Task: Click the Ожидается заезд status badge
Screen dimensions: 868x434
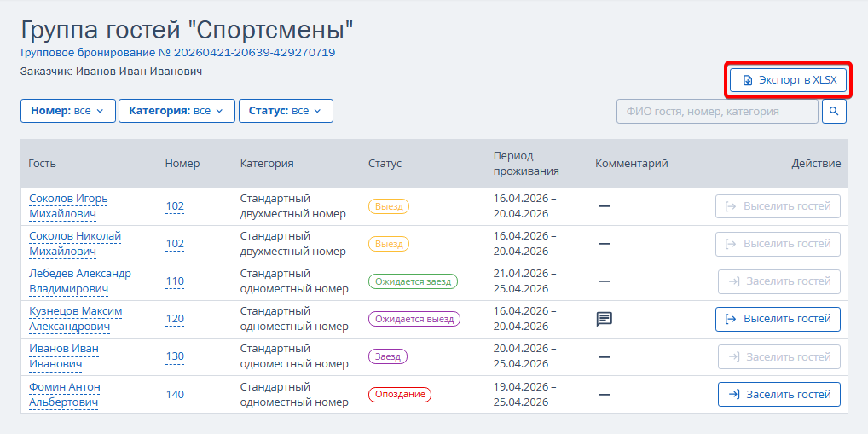Action: (413, 281)
